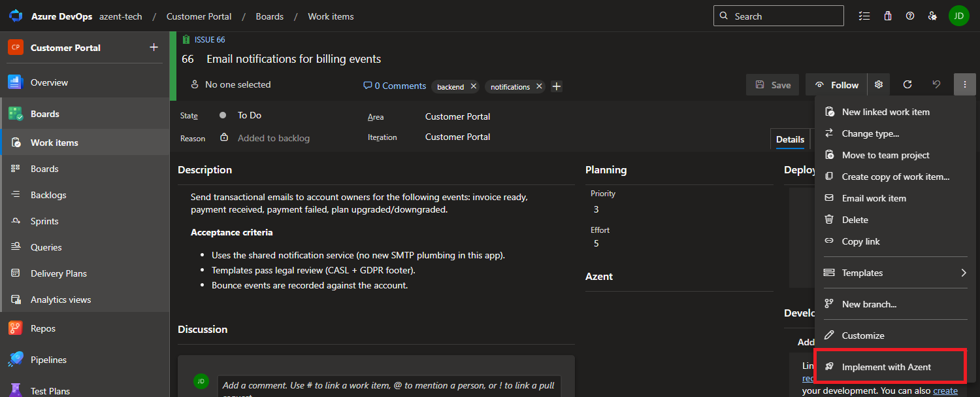
Task: Open Backlogs in the sidebar
Action: (84, 195)
